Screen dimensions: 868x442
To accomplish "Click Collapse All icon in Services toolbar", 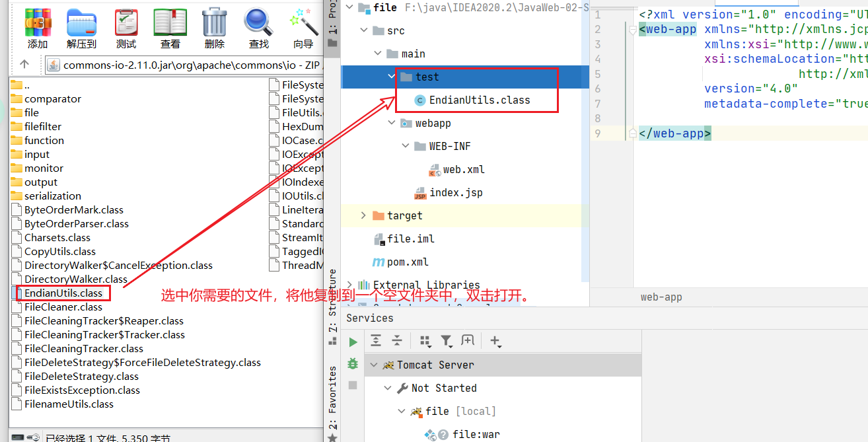I will click(397, 341).
